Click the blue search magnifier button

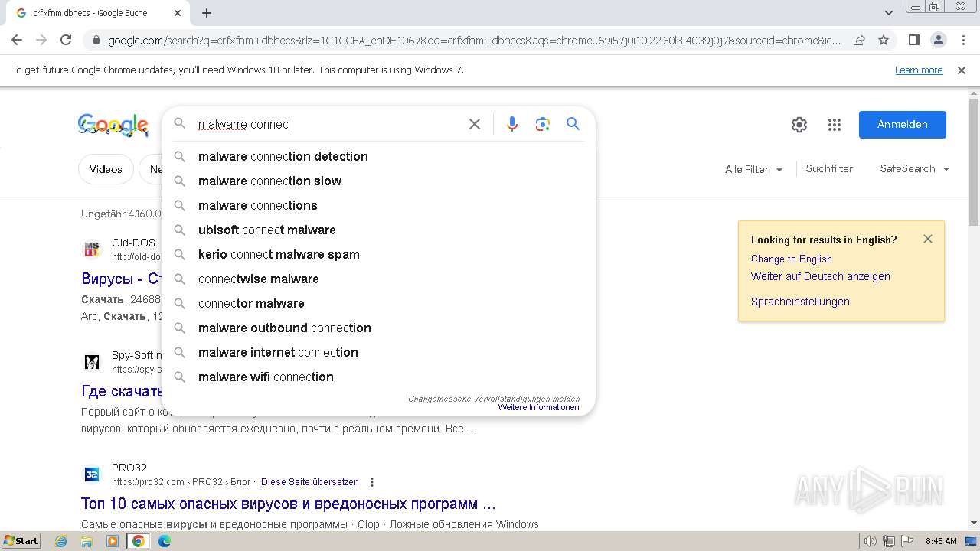click(573, 124)
